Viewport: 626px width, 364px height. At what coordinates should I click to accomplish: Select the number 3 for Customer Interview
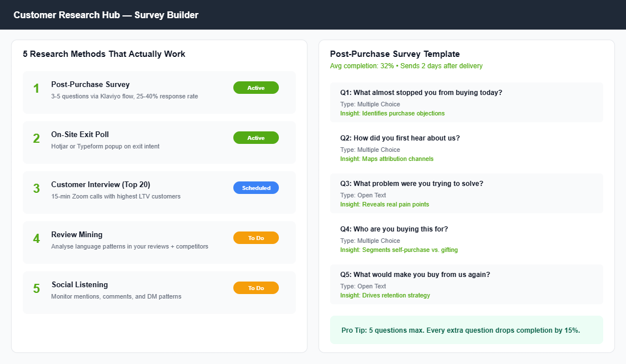click(36, 188)
